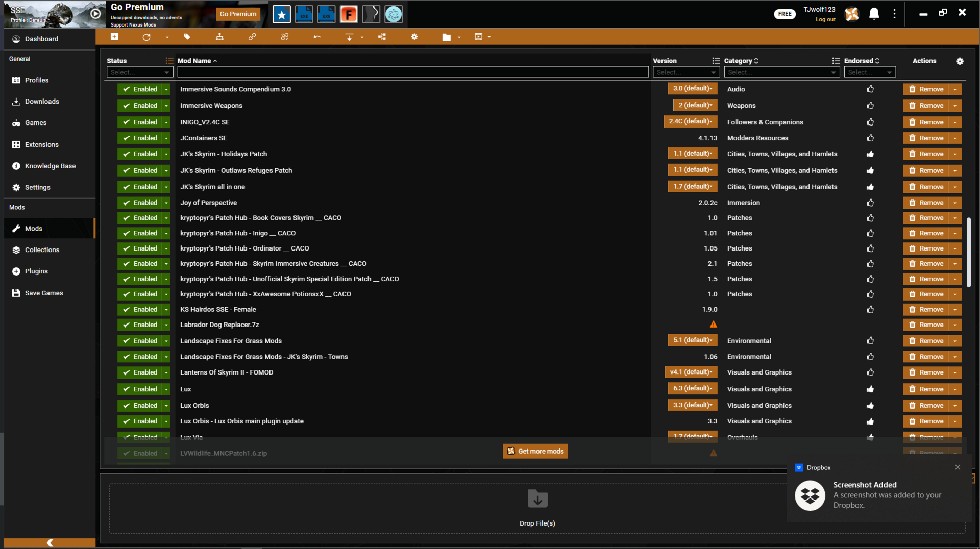Open the notifications bell
980x549 pixels.
pyautogui.click(x=874, y=14)
